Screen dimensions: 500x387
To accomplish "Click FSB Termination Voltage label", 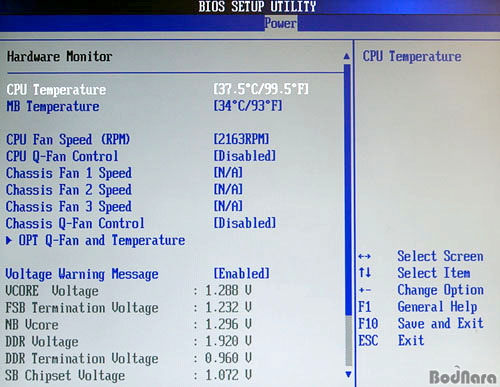I will click(82, 308).
